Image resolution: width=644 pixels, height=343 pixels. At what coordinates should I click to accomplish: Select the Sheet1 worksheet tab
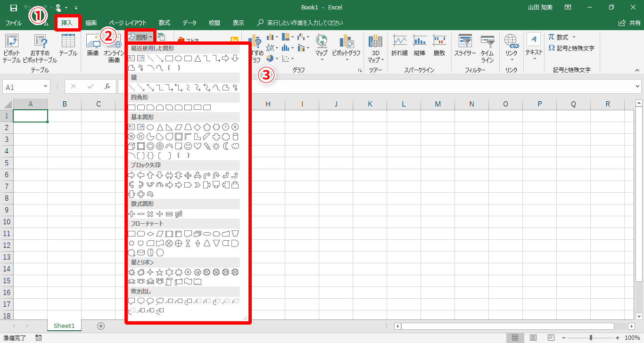tap(64, 326)
